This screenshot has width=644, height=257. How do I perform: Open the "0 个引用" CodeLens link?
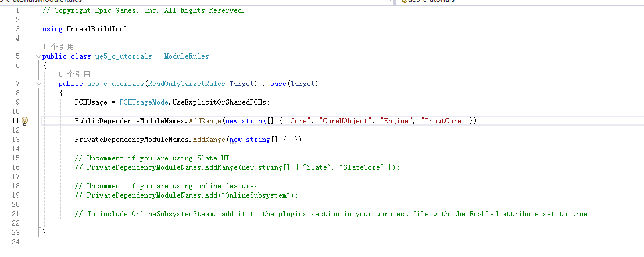pyautogui.click(x=74, y=74)
